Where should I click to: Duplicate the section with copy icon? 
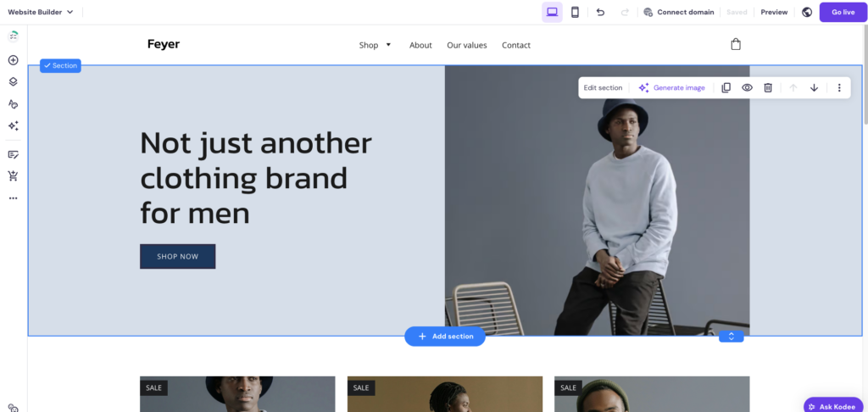coord(726,87)
